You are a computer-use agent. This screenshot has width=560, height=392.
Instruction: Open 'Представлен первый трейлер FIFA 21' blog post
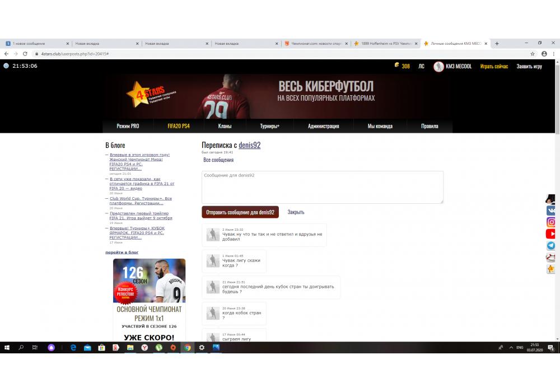141,216
